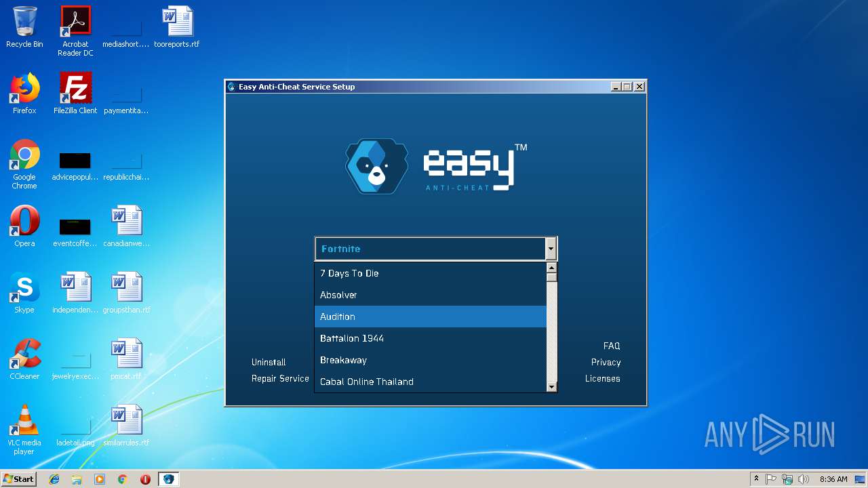Open the Licenses link
868x488 pixels.
coord(603,378)
